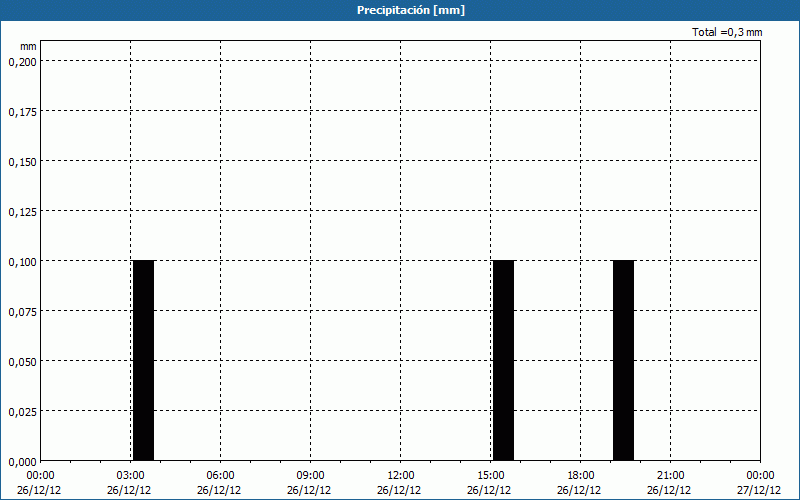Screen dimensions: 800x500
Task: Click the 21:00 26/12/12 time label
Action: point(669,483)
